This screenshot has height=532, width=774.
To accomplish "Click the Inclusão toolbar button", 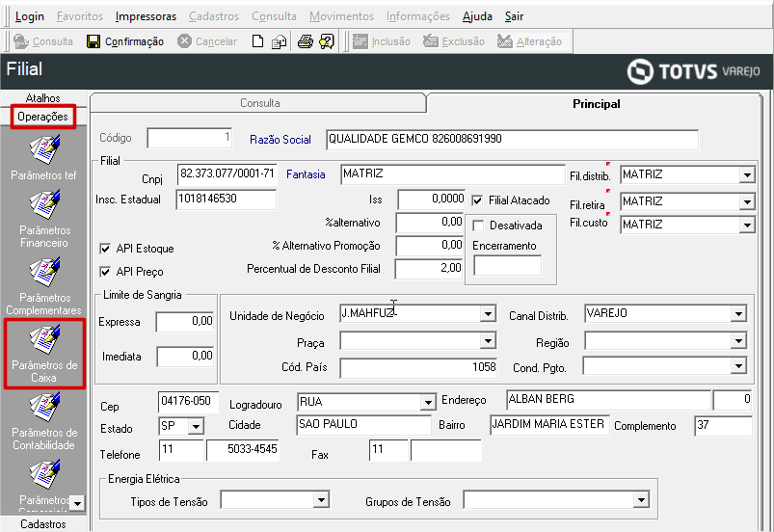I will click(382, 41).
